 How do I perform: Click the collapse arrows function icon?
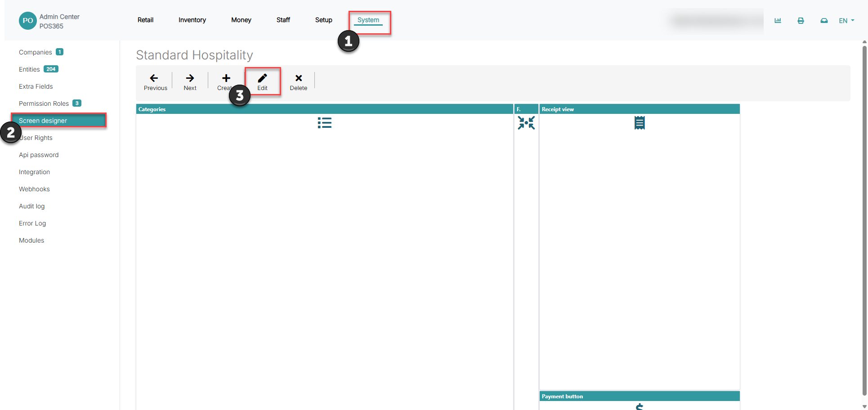point(526,123)
